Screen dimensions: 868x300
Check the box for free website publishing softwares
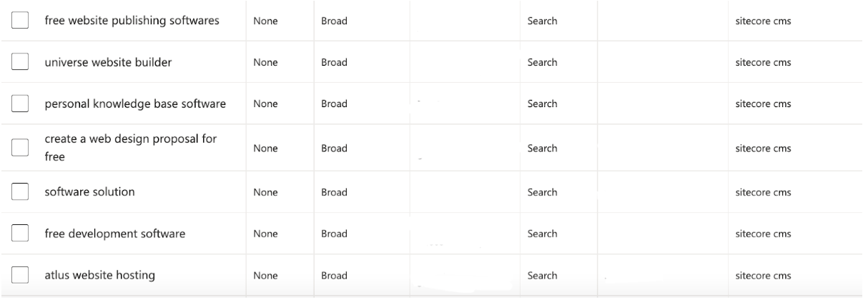tap(20, 21)
